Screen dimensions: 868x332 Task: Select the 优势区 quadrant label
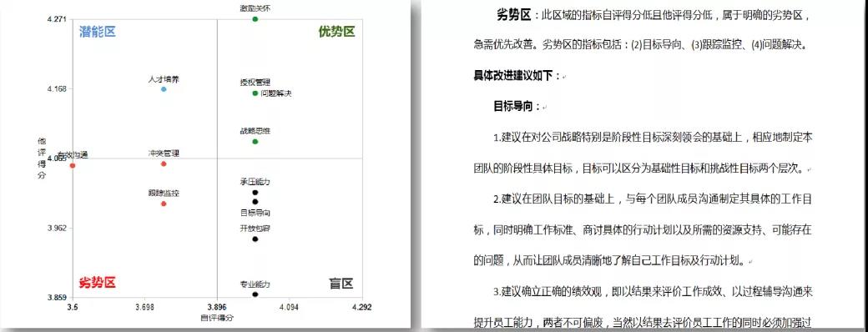(336, 32)
